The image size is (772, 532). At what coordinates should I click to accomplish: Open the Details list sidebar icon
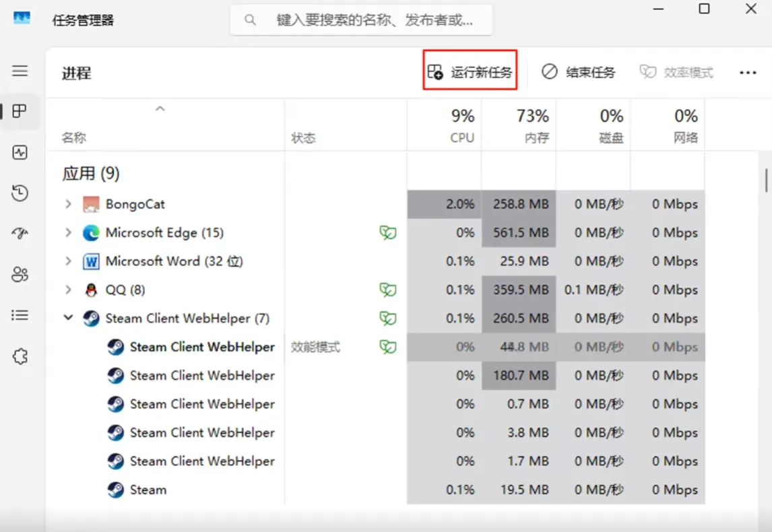(x=20, y=315)
